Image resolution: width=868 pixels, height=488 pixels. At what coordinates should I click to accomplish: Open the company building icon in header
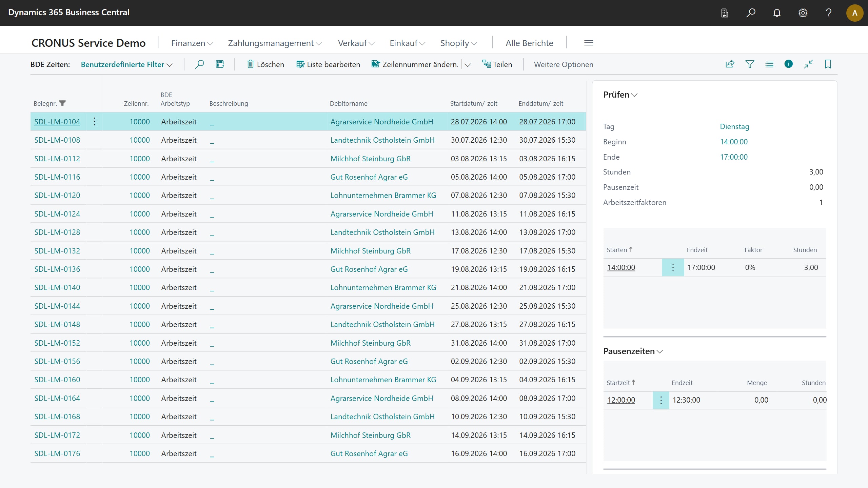(x=725, y=13)
